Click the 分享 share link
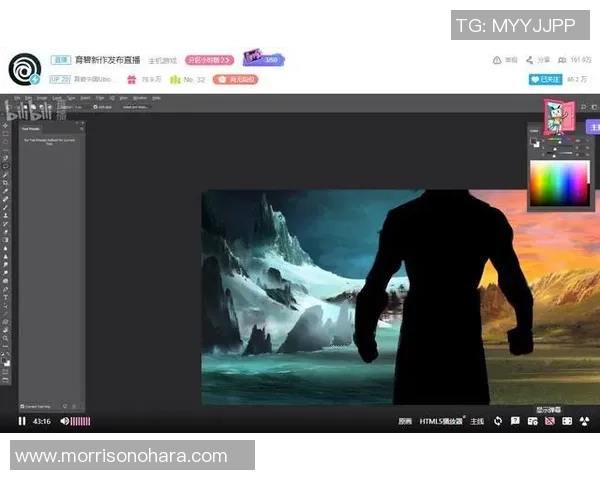 [x=536, y=60]
